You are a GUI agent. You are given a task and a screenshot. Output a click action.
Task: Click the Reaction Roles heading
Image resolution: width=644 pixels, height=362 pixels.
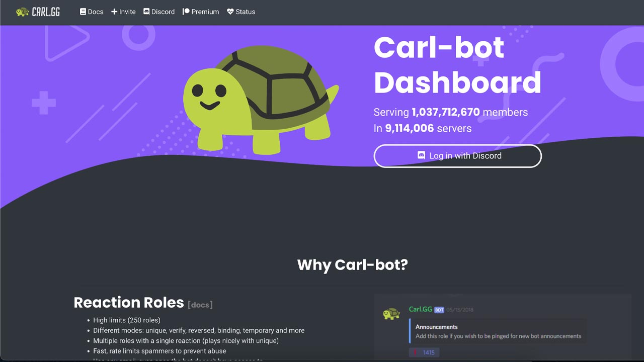coord(129,302)
